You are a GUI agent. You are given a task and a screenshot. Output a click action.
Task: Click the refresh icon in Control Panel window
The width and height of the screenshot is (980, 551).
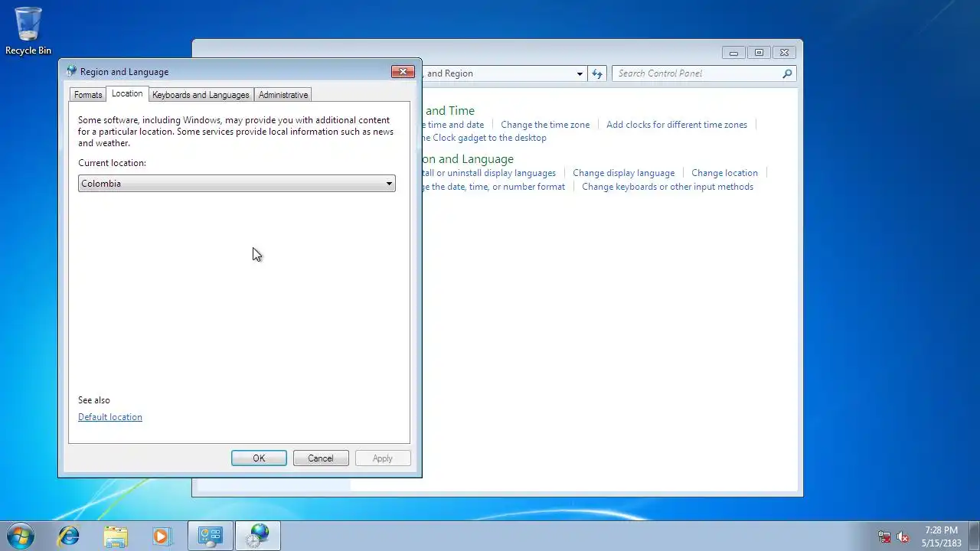[597, 73]
